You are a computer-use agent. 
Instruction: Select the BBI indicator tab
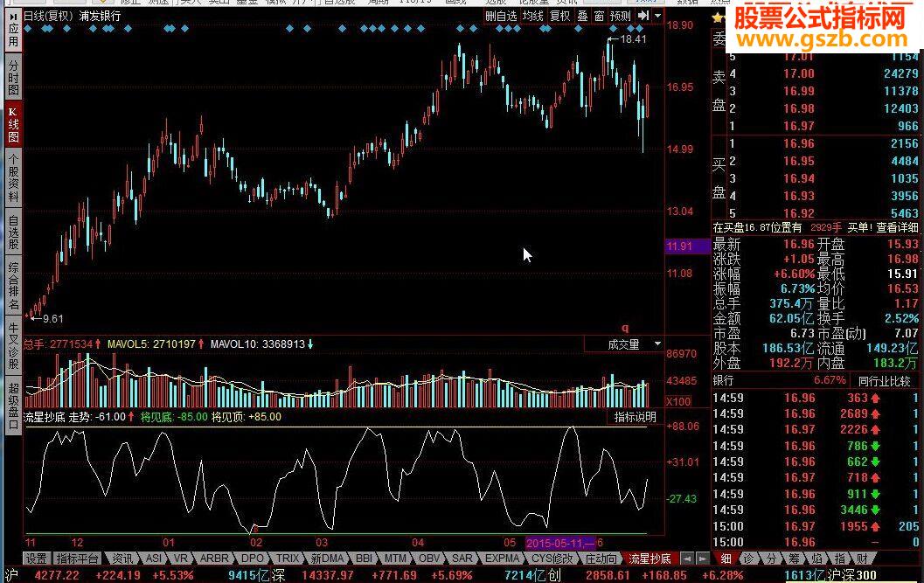point(364,559)
